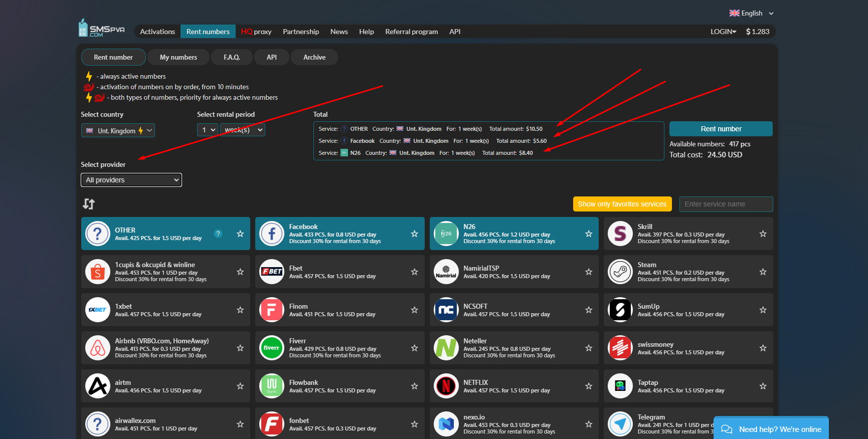
Task: Open the News page
Action: tap(339, 32)
